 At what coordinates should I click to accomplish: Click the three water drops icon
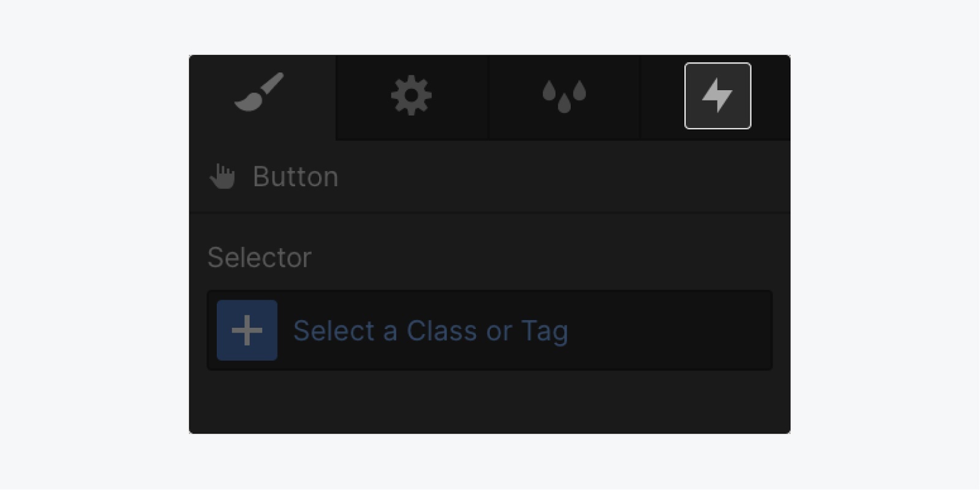(564, 96)
